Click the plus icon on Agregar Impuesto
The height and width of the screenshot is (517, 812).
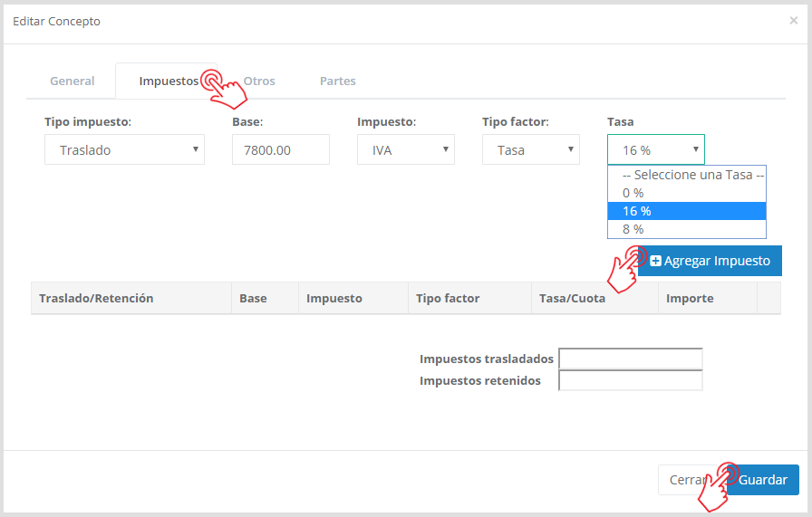click(655, 261)
